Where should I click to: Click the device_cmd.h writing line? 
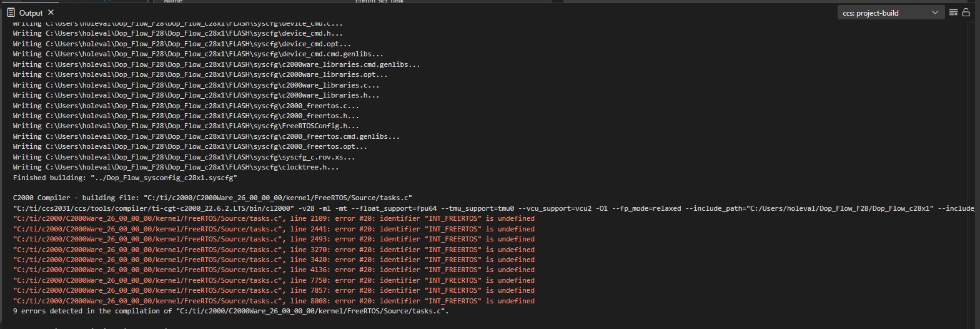pos(178,34)
